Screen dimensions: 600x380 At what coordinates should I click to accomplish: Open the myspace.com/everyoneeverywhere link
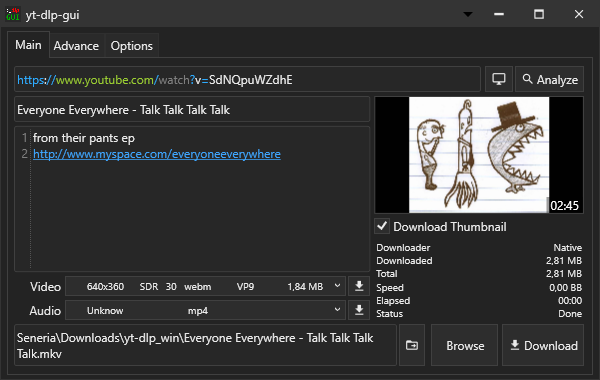[x=157, y=154]
